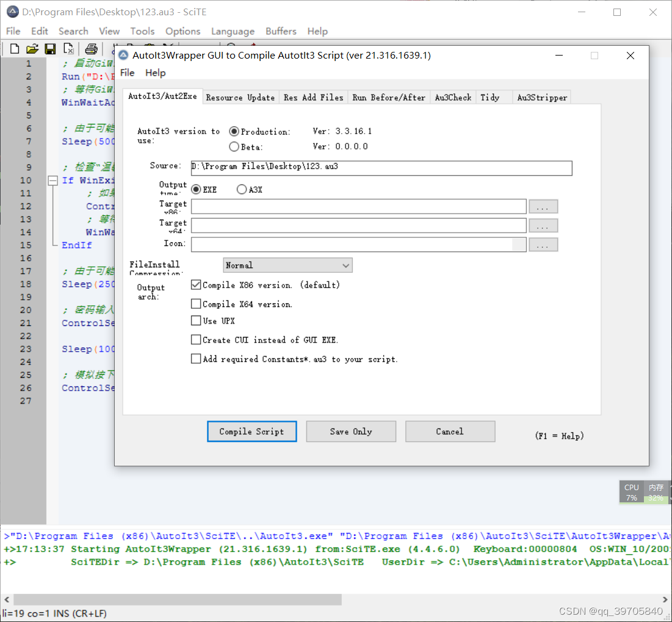This screenshot has width=672, height=622.
Task: Click the Open file folder icon
Action: 32,49
